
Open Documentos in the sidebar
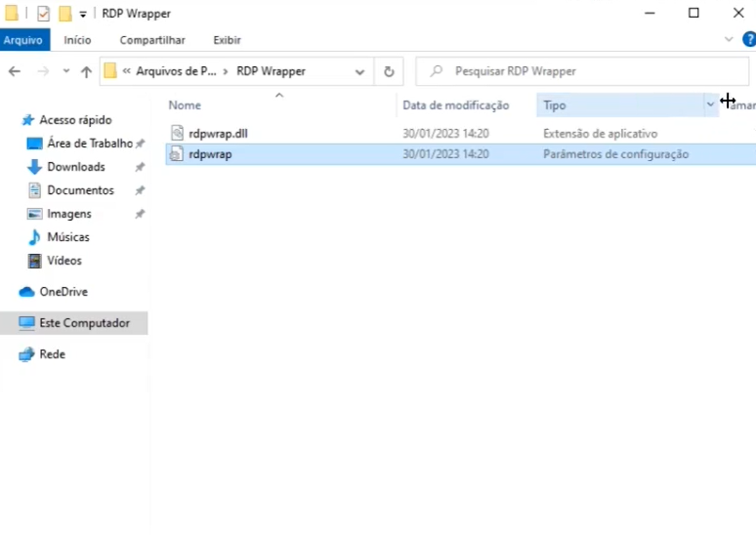point(80,190)
